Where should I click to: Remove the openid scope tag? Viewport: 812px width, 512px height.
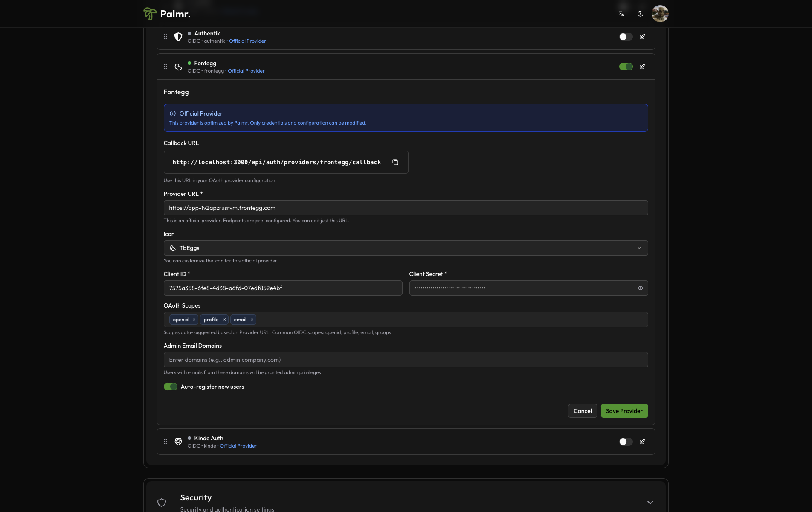point(194,320)
